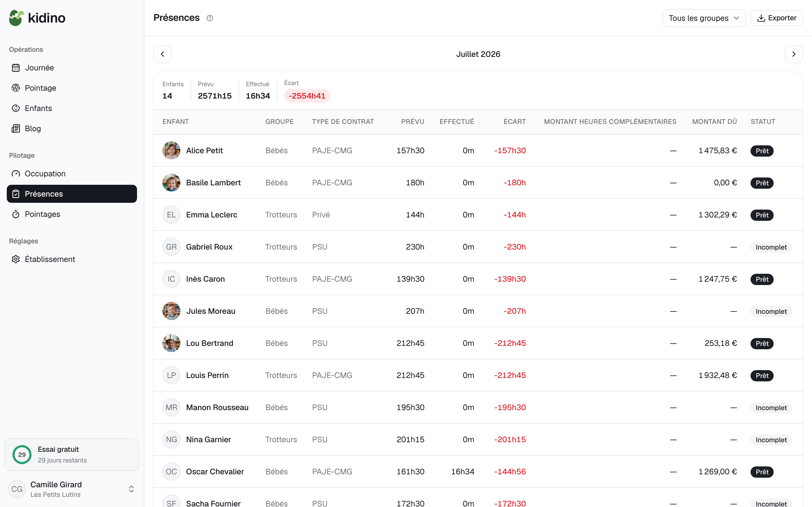
Task: Click the Pointage fingerprint icon
Action: (16, 88)
